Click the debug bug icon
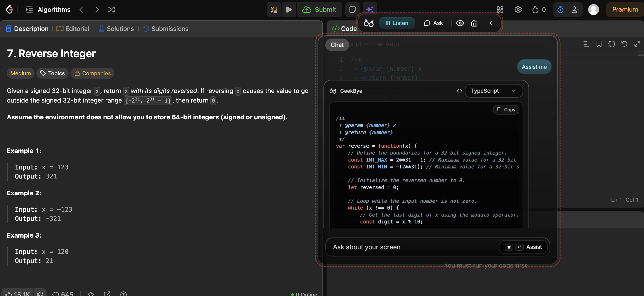The image size is (644, 296). [274, 10]
